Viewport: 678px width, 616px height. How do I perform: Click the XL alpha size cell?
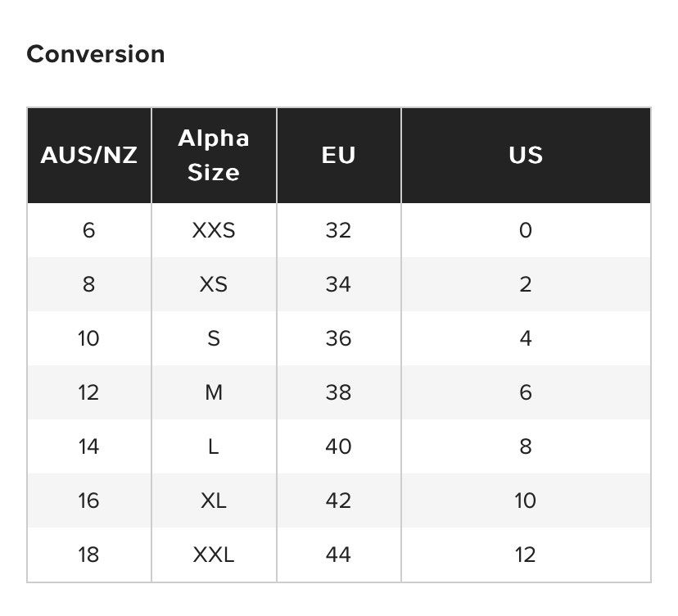214,500
